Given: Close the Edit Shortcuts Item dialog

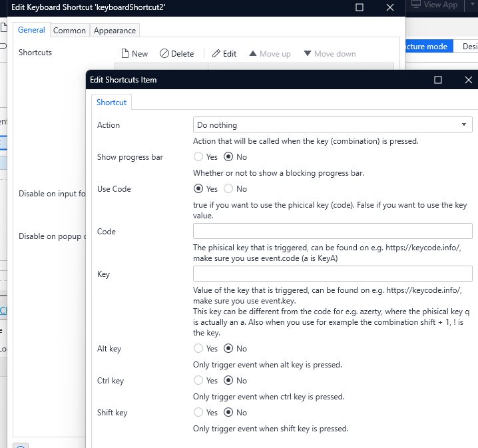Looking at the screenshot, I should click(468, 80).
